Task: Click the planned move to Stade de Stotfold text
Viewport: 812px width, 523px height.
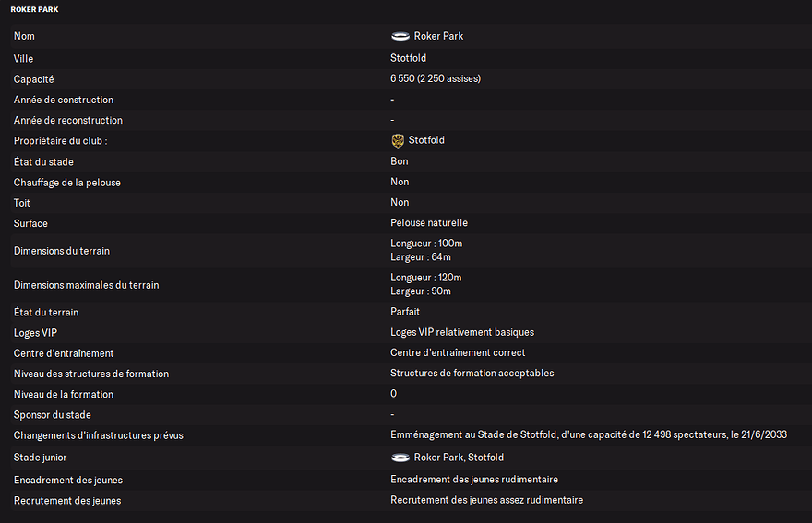Action: click(x=589, y=434)
